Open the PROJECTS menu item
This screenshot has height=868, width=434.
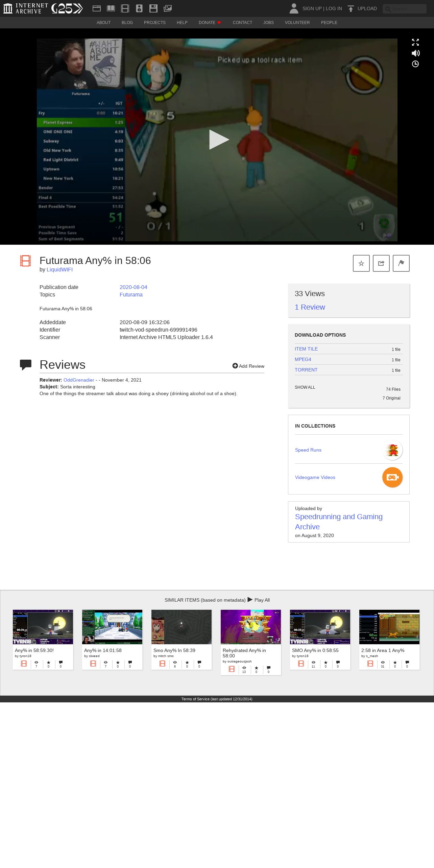[155, 23]
